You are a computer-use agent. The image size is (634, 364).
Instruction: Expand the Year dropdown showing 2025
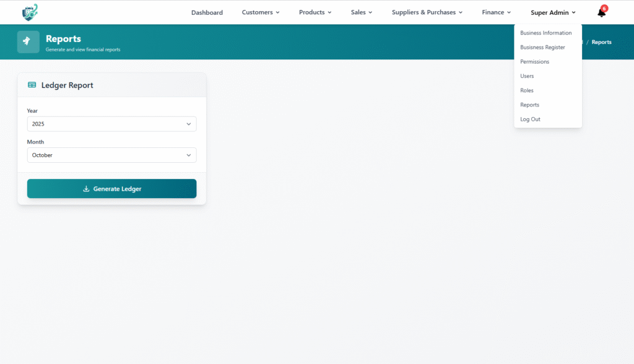click(111, 124)
